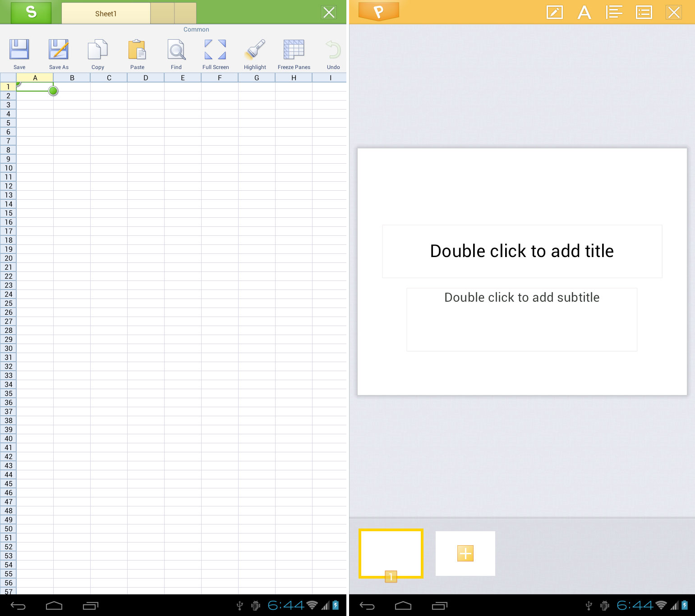The height and width of the screenshot is (616, 695).
Task: Open the bulleted list icon
Action: pyautogui.click(x=644, y=12)
